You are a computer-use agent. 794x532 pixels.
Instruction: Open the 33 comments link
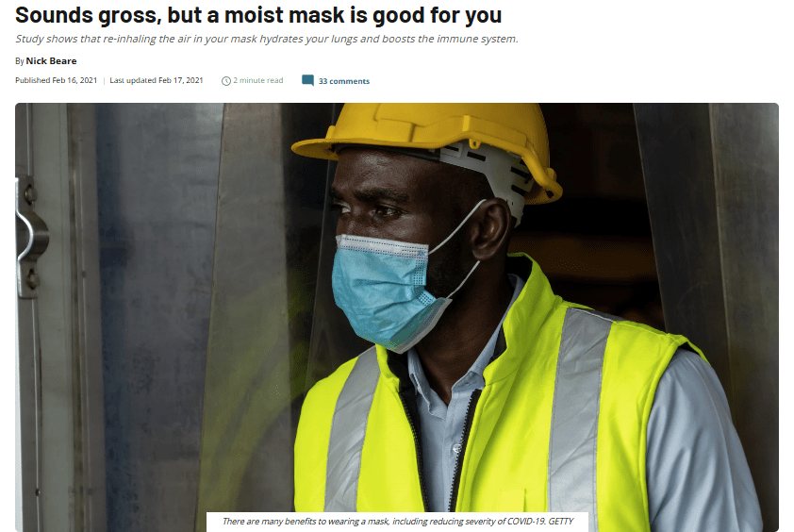[344, 81]
